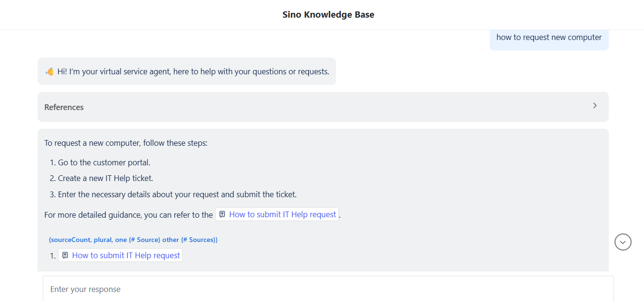Open How to submit IT Help request in the numbered sources list

point(120,255)
